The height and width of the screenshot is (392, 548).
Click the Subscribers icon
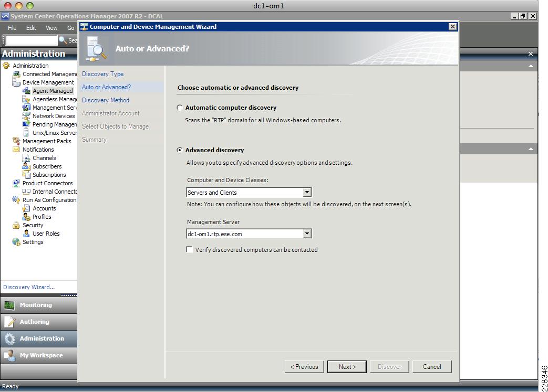click(26, 166)
